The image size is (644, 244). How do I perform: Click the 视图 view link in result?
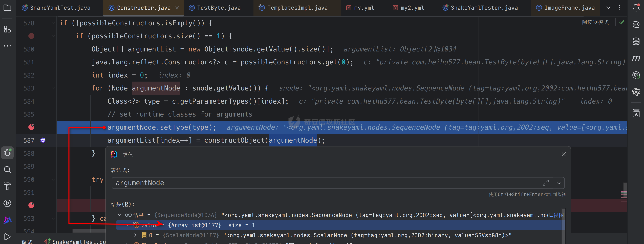click(x=559, y=215)
